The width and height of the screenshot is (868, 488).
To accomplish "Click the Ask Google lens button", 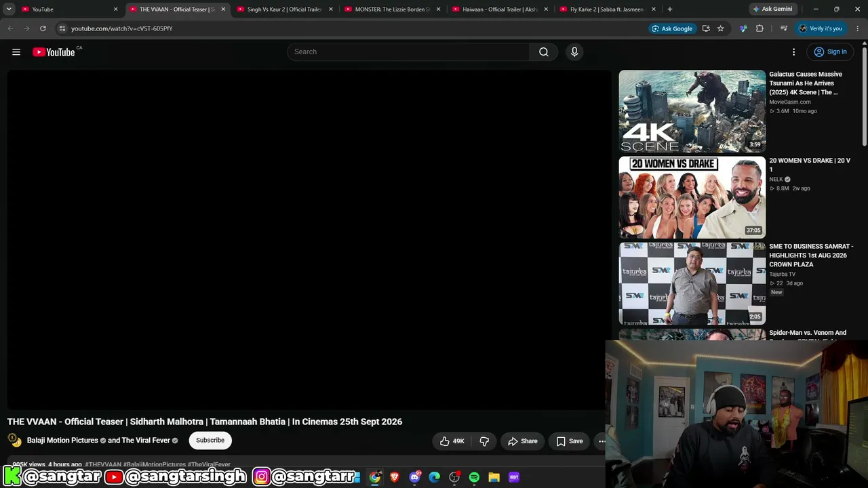I will [x=672, y=28].
